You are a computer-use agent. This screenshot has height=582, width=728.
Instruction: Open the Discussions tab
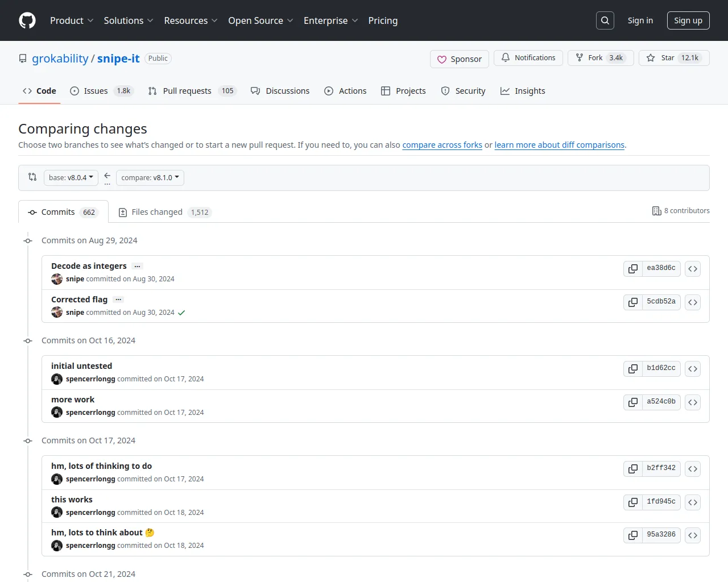[280, 91]
